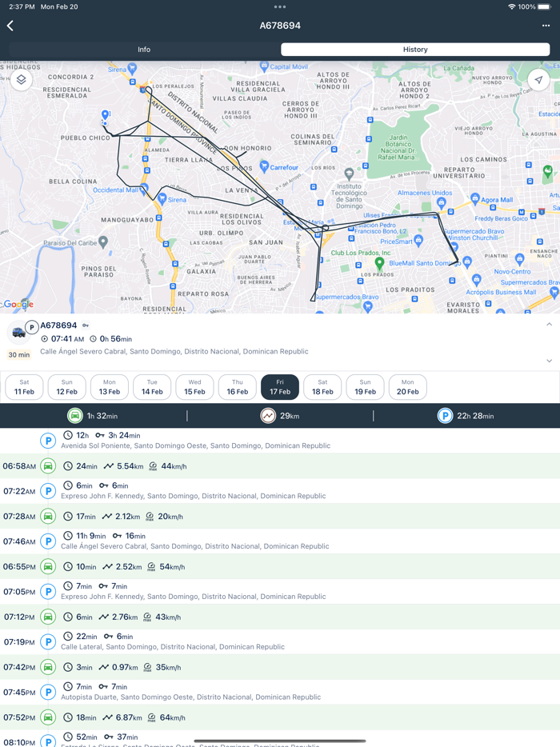Tap the green BlueMall Santo Domingo pin
The width and height of the screenshot is (560, 747).
pos(379,262)
